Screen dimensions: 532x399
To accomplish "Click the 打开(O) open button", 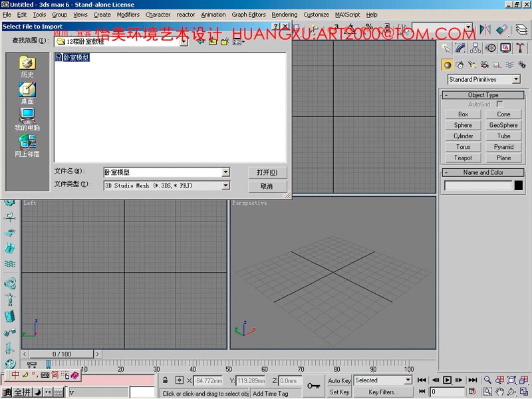I will pos(267,172).
